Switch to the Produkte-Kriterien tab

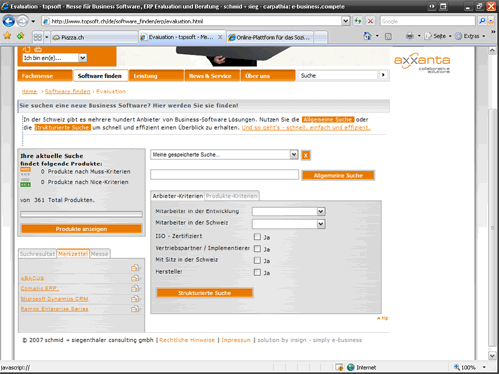[232, 196]
